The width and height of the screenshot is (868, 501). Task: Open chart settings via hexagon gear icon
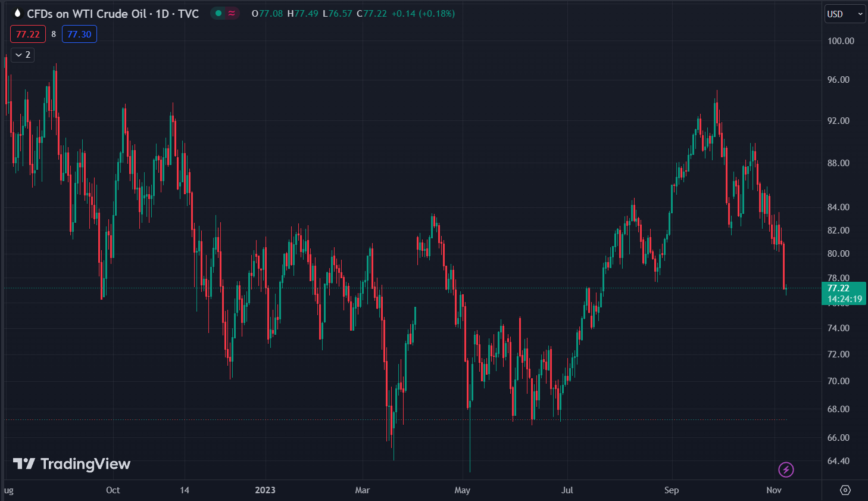pyautogui.click(x=845, y=490)
